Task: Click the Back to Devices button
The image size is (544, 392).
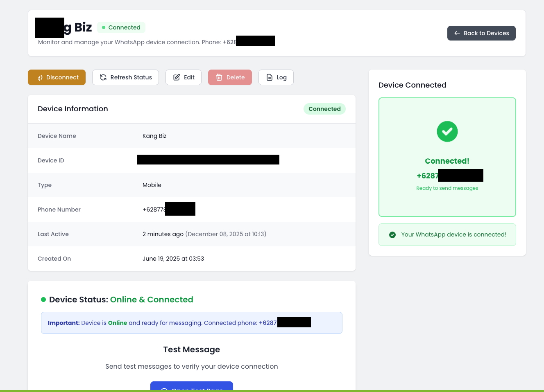Action: [481, 33]
